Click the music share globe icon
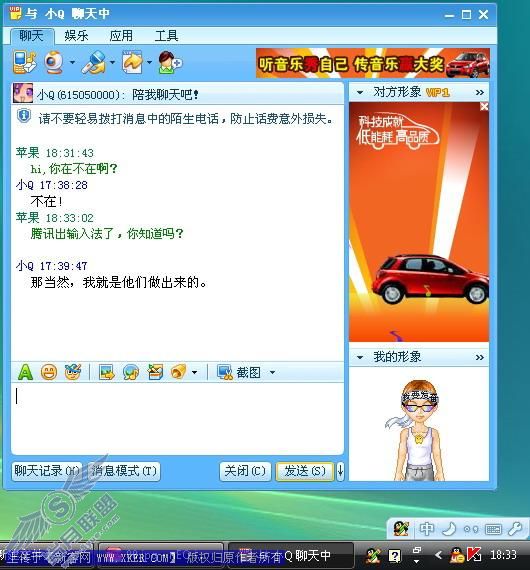 (131, 372)
